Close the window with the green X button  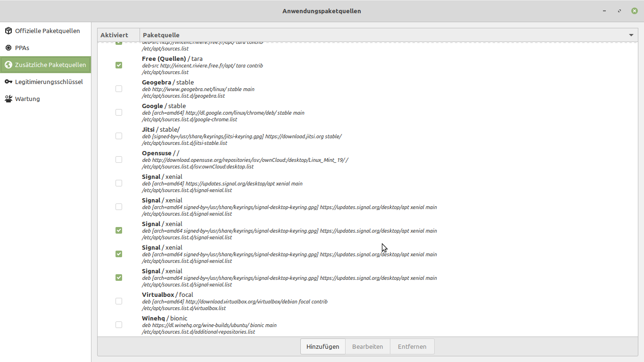pyautogui.click(x=635, y=11)
